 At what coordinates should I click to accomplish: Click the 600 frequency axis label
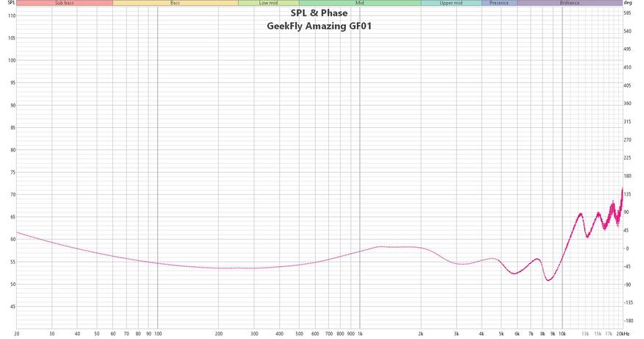316,334
